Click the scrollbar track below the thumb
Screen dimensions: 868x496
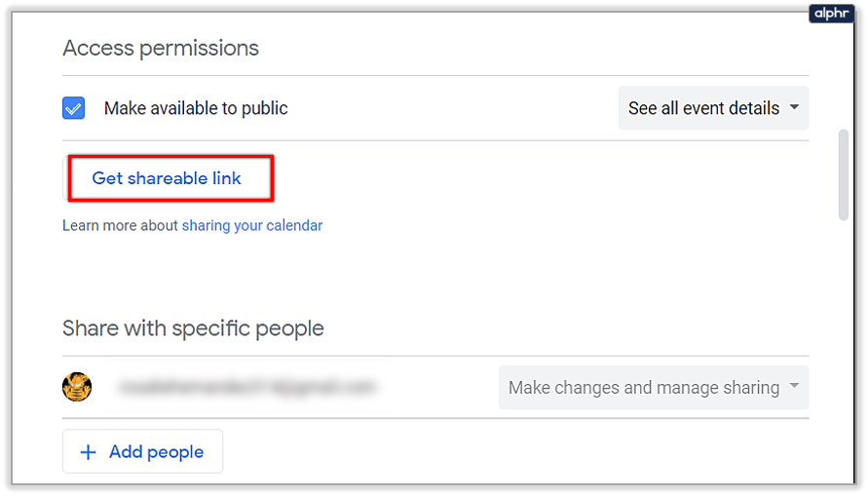point(843,341)
